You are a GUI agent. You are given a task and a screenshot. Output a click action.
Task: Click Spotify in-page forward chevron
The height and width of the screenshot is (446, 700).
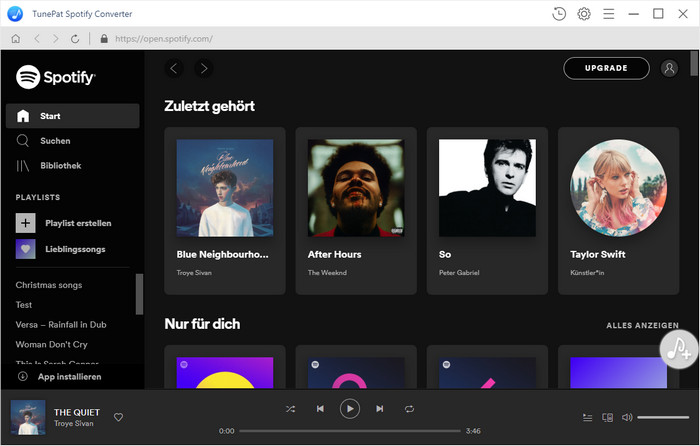[204, 68]
